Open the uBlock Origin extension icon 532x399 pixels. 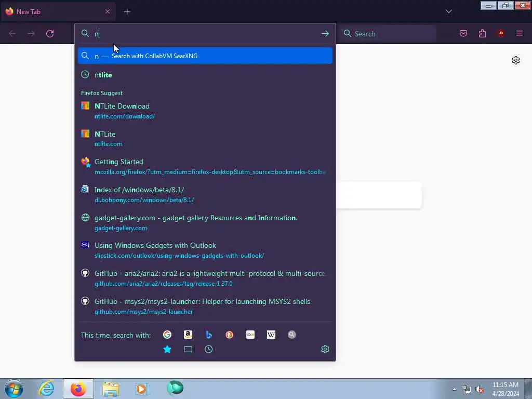(x=500, y=33)
